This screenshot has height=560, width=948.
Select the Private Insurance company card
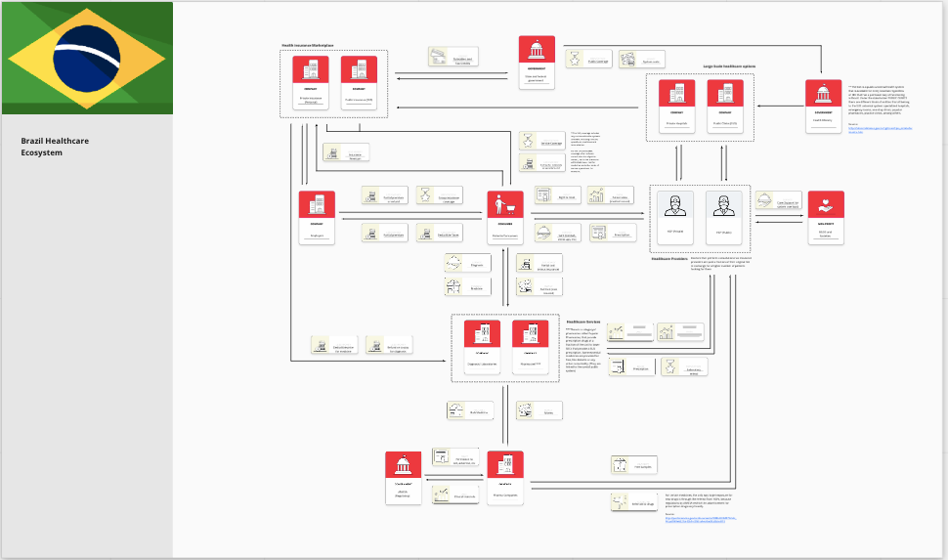(311, 83)
